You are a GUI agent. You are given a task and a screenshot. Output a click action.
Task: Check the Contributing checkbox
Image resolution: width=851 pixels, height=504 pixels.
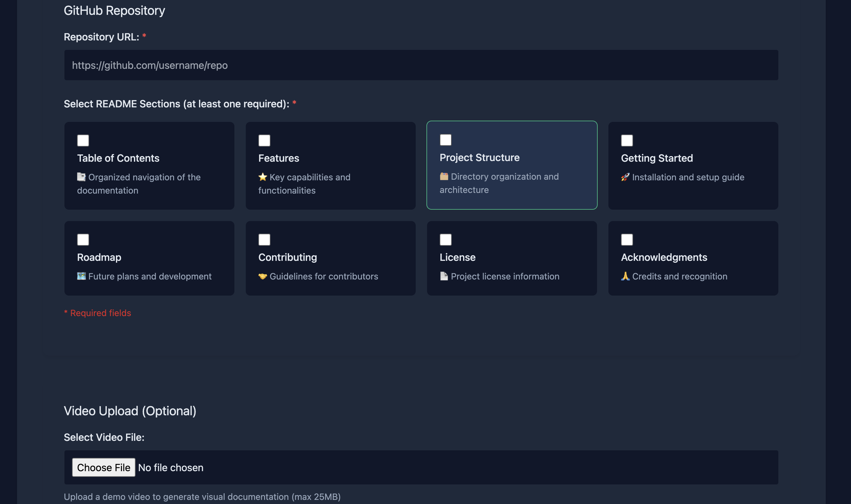point(264,239)
